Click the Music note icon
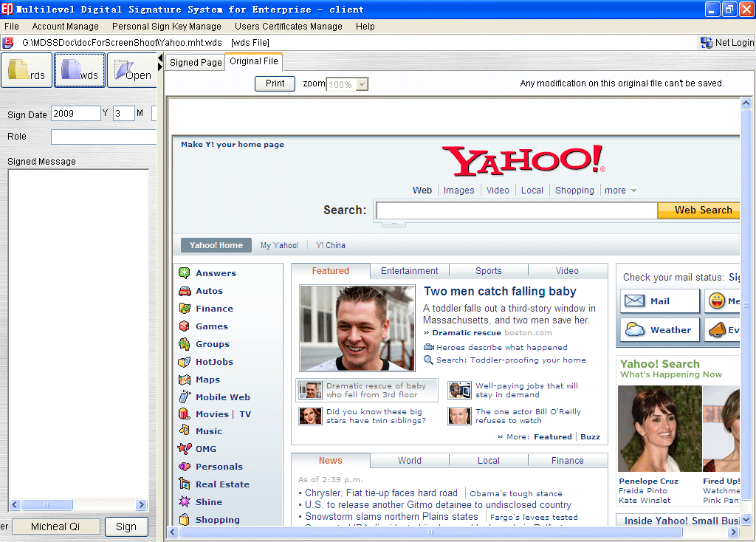Image resolution: width=756 pixels, height=542 pixels. [x=184, y=430]
